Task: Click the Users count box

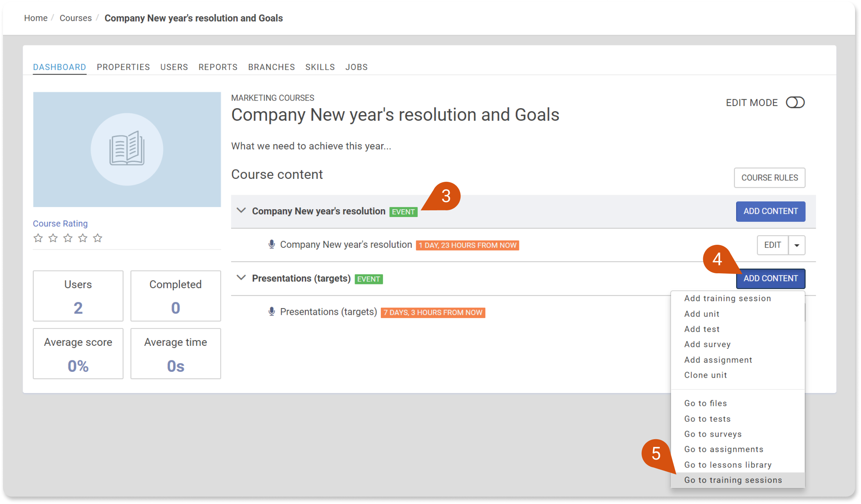Action: [x=78, y=296]
